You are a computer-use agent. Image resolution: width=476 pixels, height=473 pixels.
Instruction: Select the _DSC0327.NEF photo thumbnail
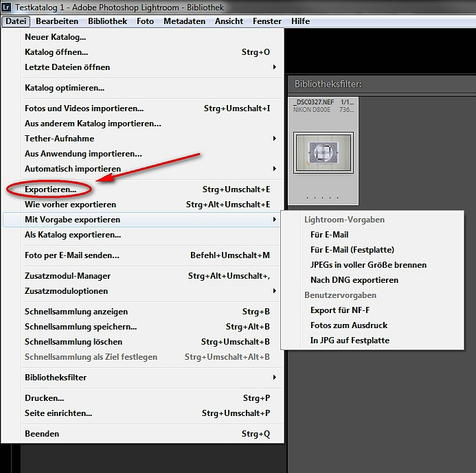324,152
